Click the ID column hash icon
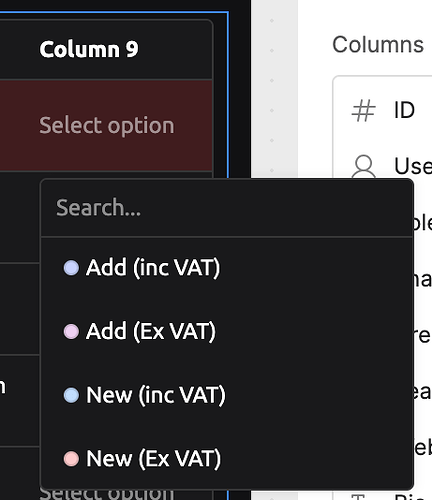 click(x=363, y=110)
